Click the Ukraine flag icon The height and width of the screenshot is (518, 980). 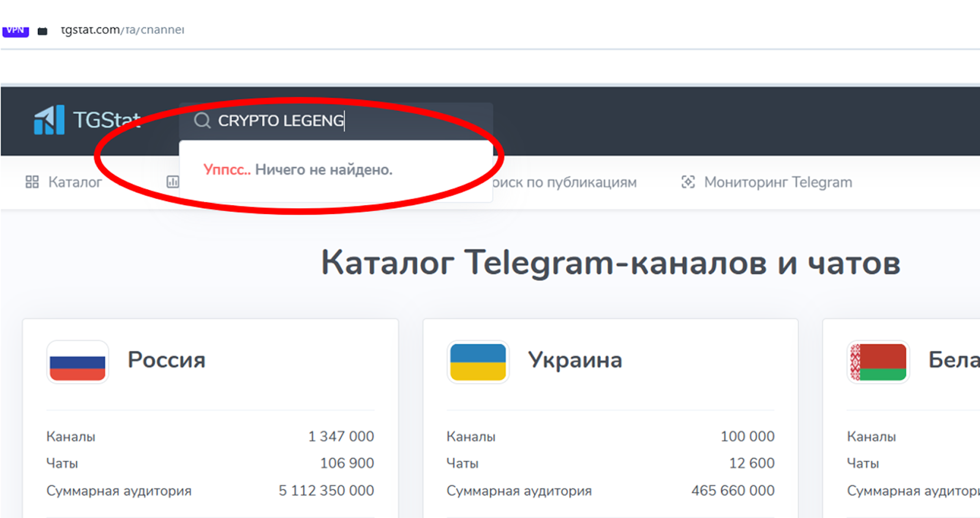coord(478,362)
